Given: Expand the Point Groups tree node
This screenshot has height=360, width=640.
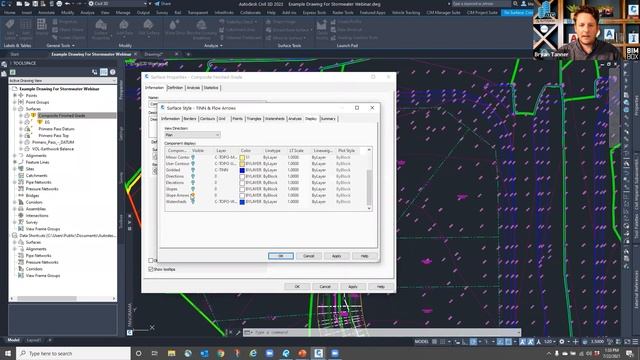Looking at the screenshot, I should tap(15, 102).
